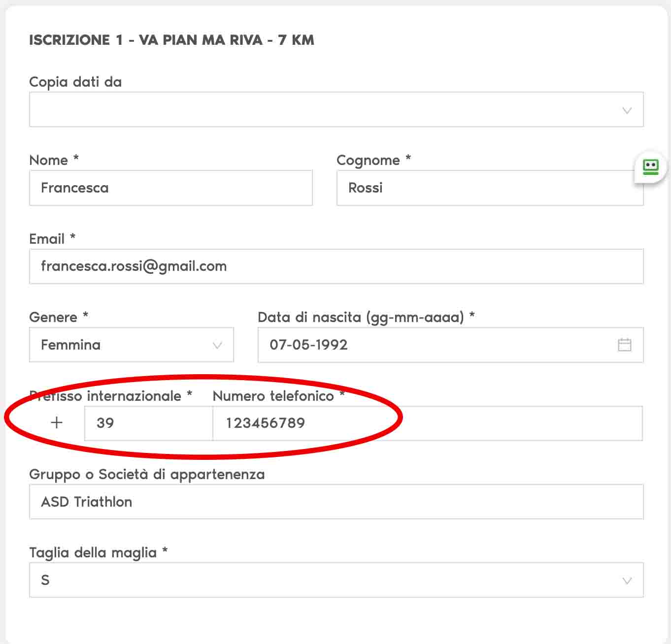Open the calendar icon in birth date field
The image size is (671, 644).
[x=624, y=345]
